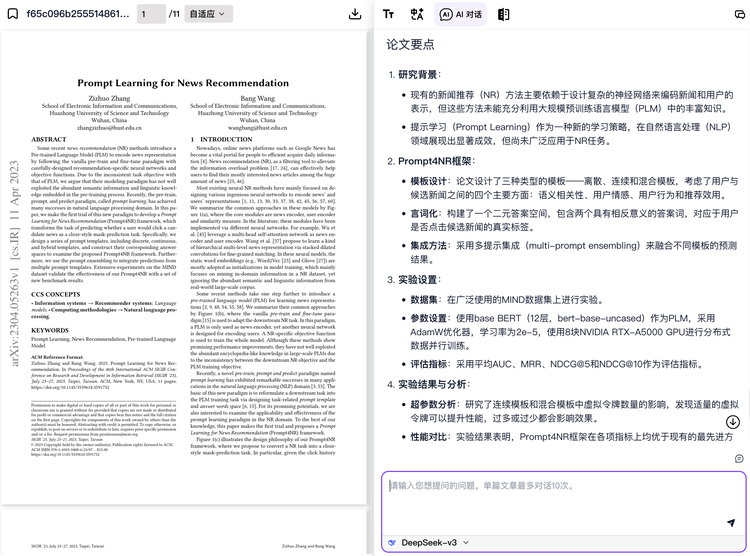Click the 评估指标 bullet label
750x556 pixels.
[x=429, y=365]
